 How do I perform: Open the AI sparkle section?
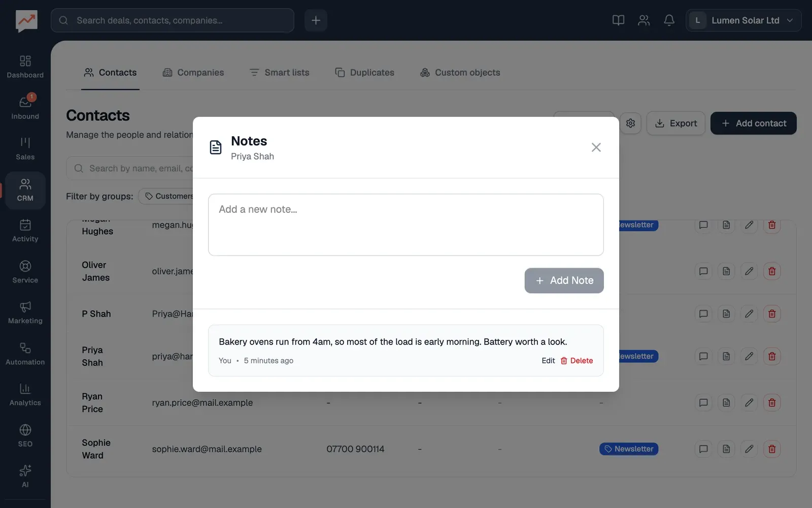[x=25, y=477]
